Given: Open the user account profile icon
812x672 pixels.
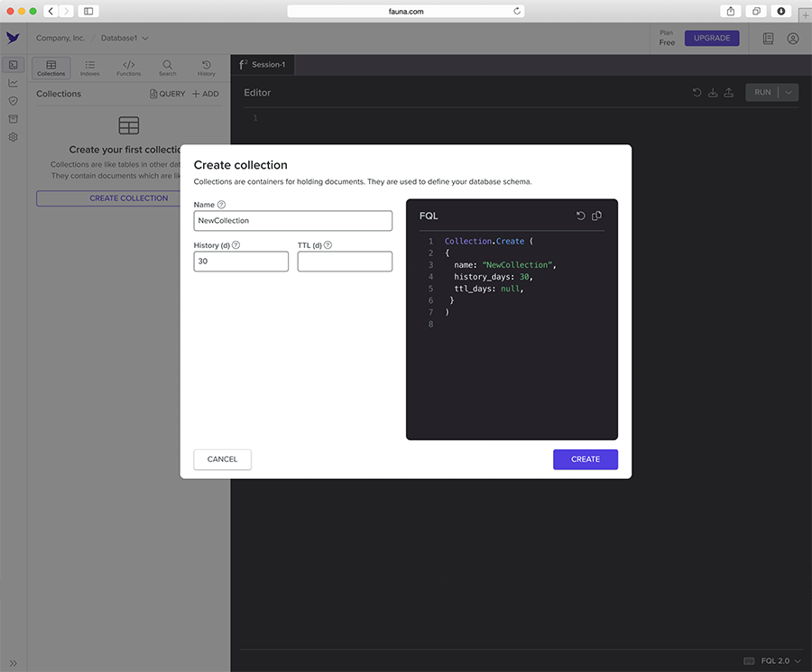Looking at the screenshot, I should [x=793, y=39].
